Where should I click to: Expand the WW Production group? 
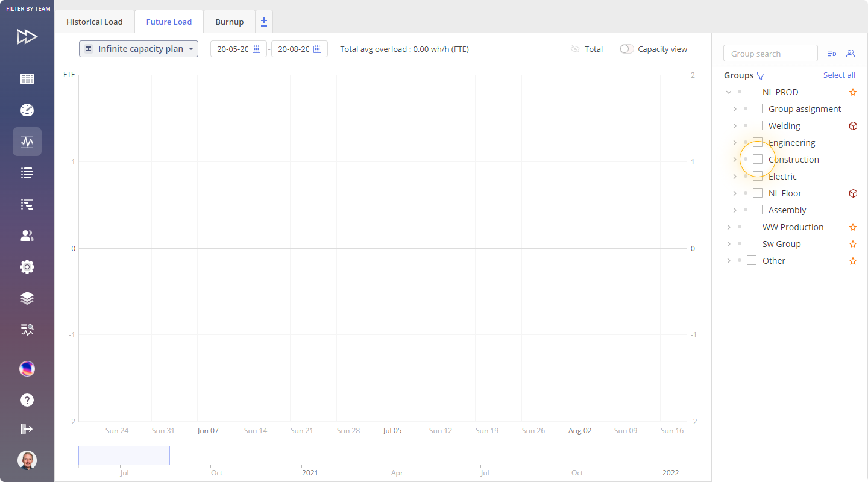click(729, 227)
